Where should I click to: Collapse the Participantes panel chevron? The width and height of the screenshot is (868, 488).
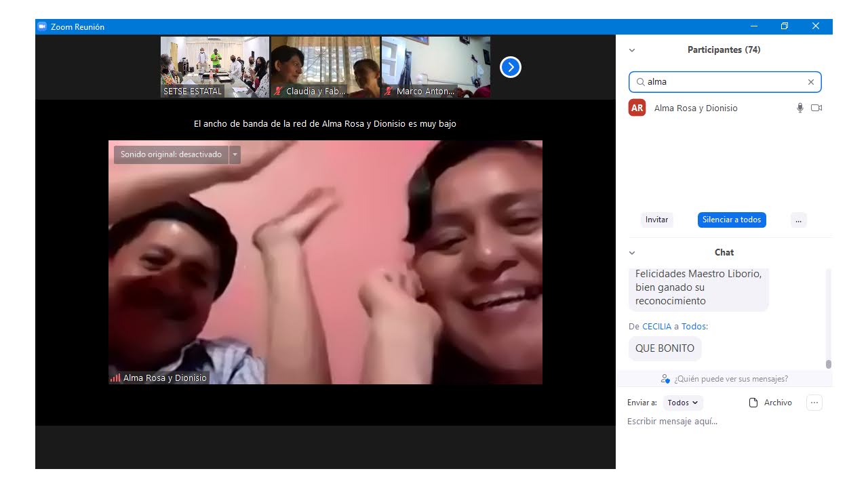[x=632, y=50]
